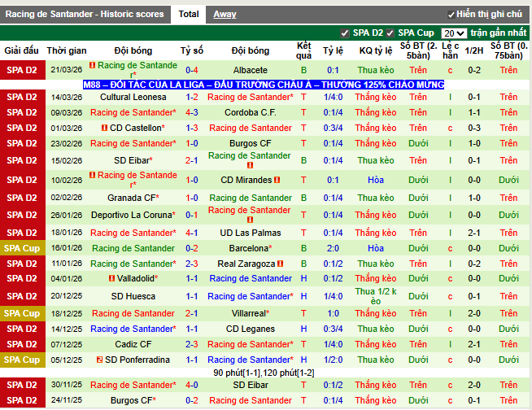
Task: Click the KQ tỷ lệ column header
Action: [376, 51]
